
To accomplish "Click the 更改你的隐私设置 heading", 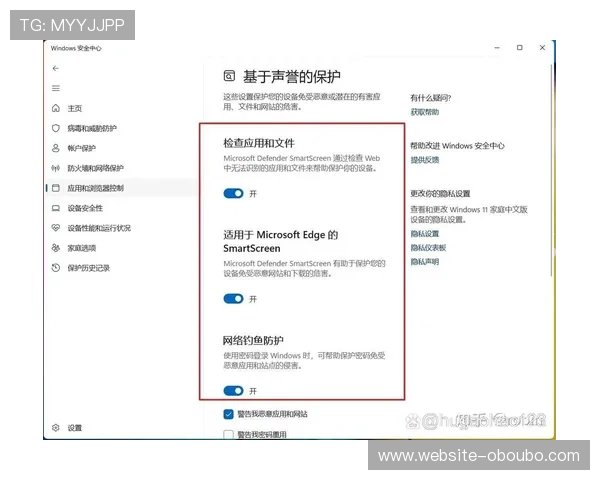I will pos(440,194).
